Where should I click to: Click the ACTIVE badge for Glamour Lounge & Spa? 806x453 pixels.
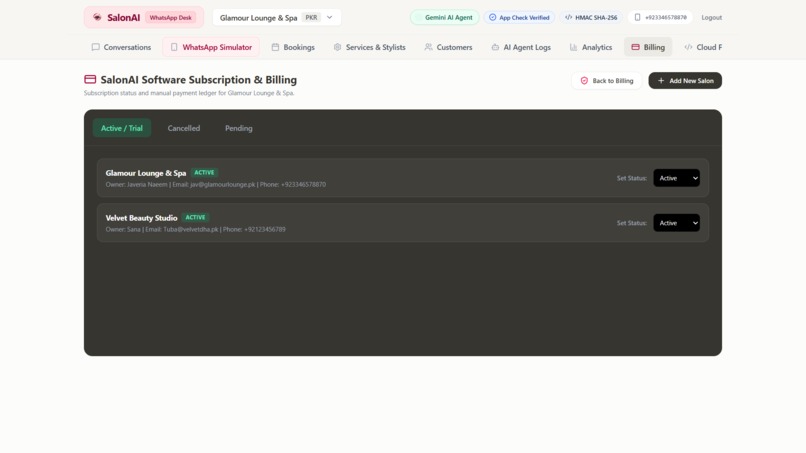tap(204, 173)
